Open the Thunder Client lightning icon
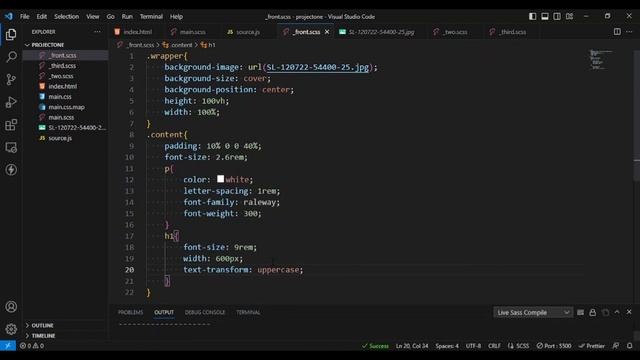Viewport: 640px width, 360px height. click(x=11, y=170)
